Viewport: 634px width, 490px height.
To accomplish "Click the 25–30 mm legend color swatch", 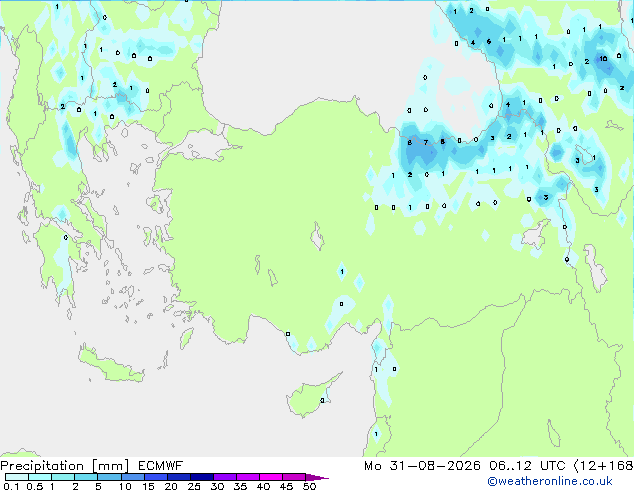I will click(x=201, y=477).
